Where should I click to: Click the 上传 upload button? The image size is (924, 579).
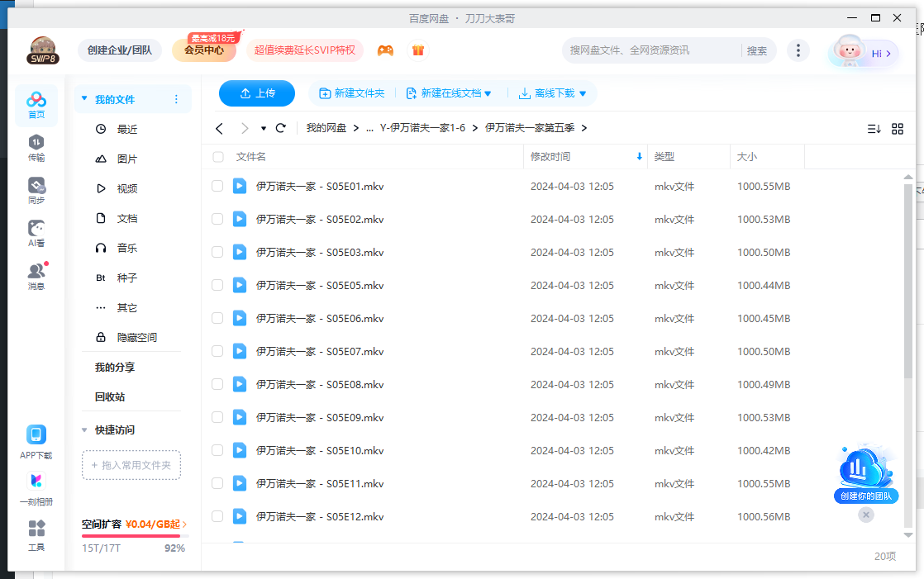[256, 93]
